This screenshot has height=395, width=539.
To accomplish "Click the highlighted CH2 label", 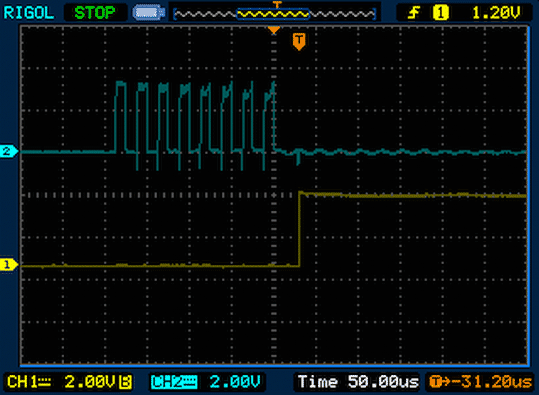I will click(x=174, y=382).
